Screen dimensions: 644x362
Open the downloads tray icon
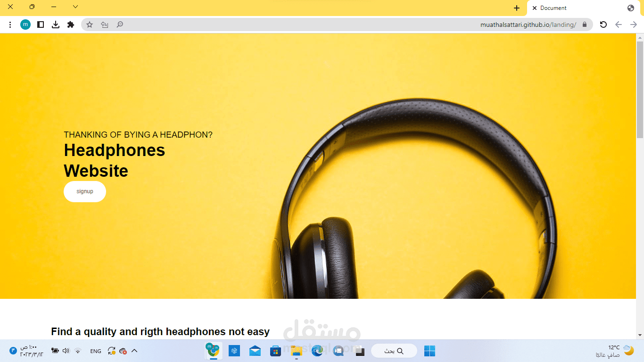(56, 25)
